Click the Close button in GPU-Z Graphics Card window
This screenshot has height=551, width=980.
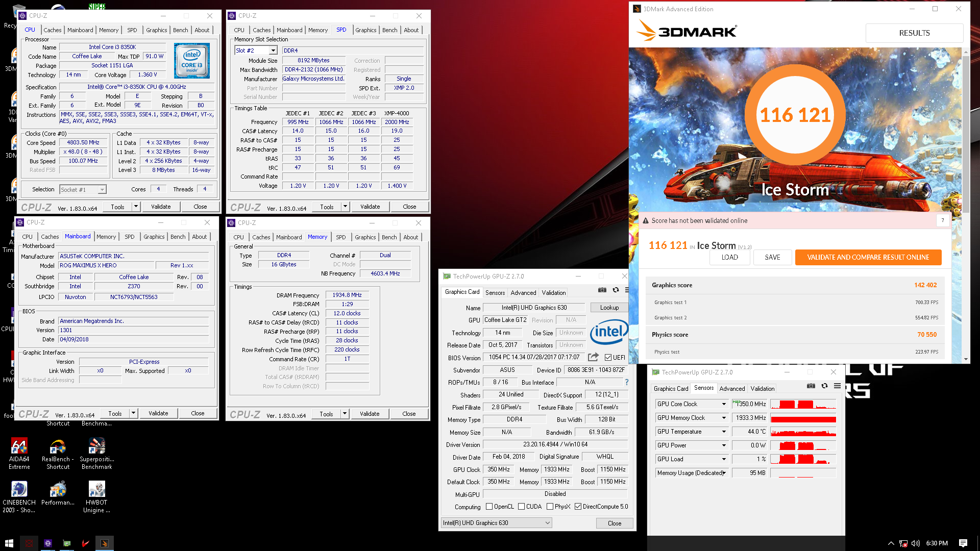point(615,523)
